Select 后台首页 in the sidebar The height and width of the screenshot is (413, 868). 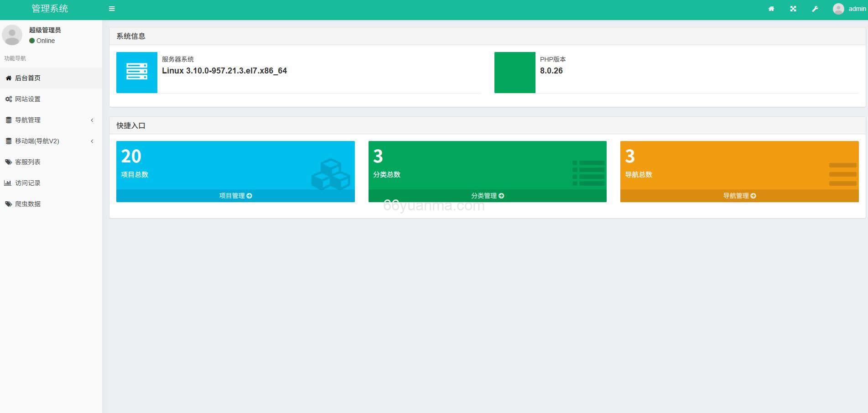pos(28,78)
